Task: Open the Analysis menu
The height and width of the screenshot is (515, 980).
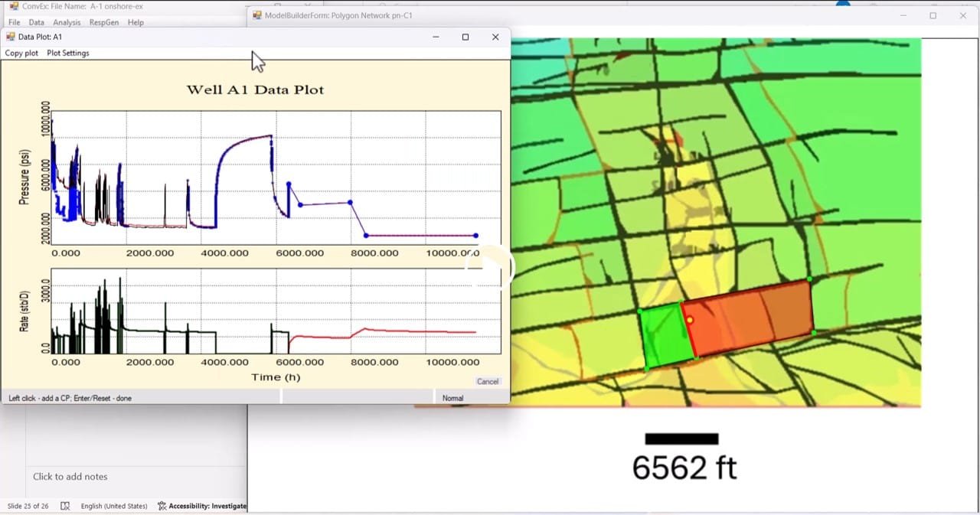Action: [x=67, y=22]
